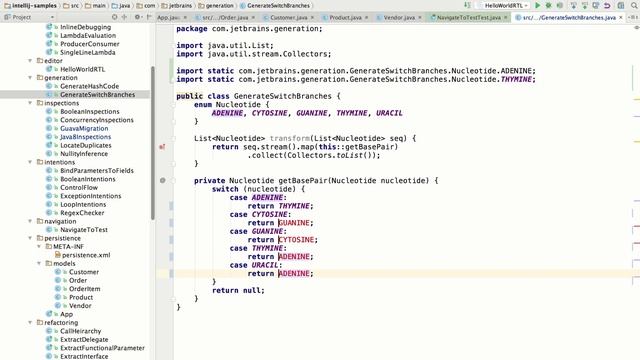
Task: Close the GenerateSwitchBranches.java tab
Action: coord(621,18)
